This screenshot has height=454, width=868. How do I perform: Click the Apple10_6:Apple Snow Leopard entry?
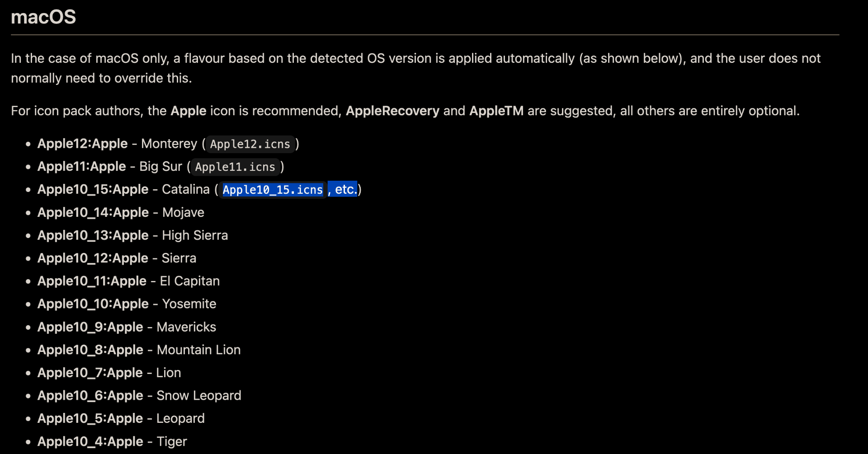click(x=139, y=395)
